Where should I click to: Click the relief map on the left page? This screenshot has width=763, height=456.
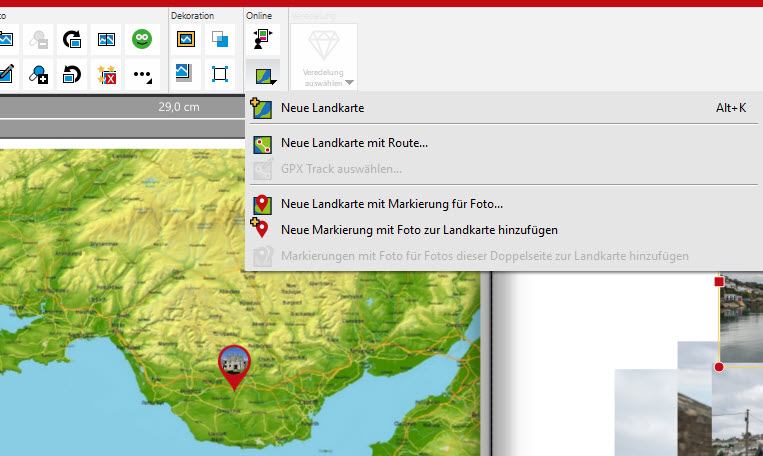[x=240, y=302]
